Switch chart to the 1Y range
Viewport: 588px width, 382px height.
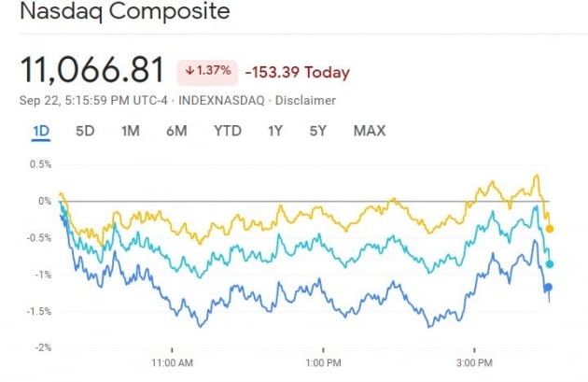(275, 131)
